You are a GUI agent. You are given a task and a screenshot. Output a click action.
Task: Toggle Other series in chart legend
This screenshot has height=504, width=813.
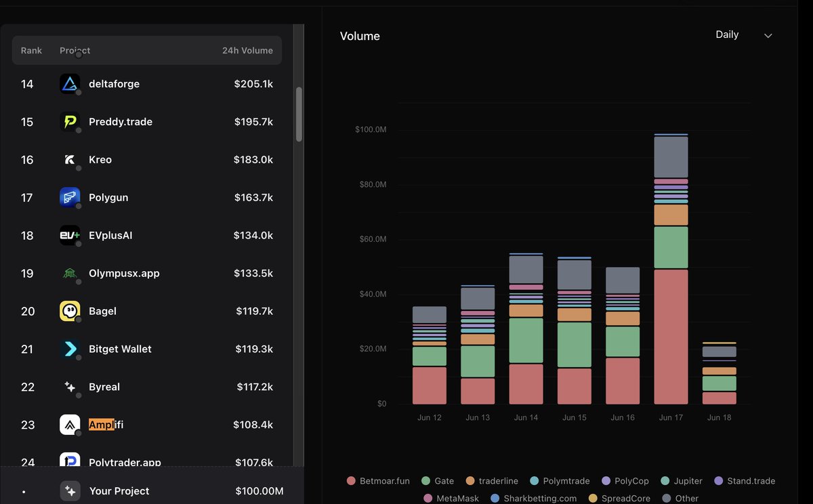(680, 499)
